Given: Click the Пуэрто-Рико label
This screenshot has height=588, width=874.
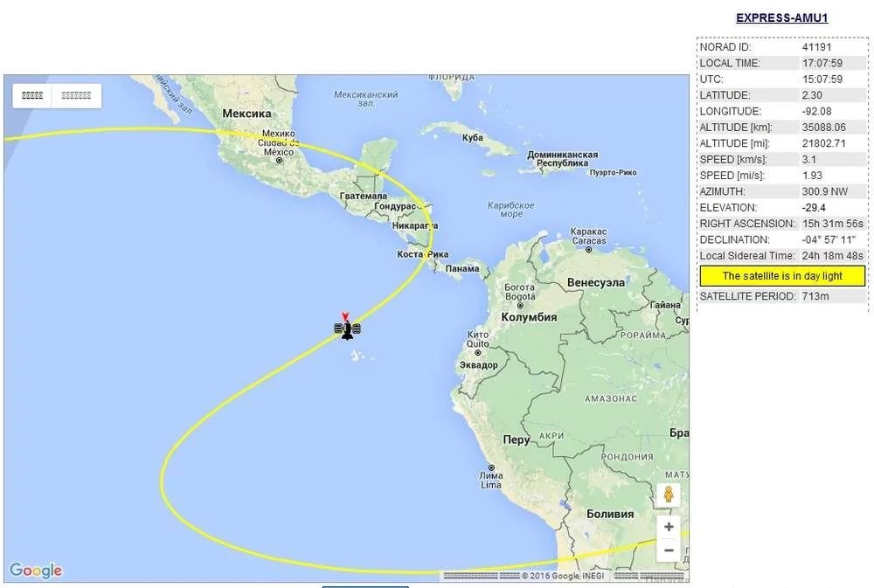Looking at the screenshot, I should (x=614, y=173).
